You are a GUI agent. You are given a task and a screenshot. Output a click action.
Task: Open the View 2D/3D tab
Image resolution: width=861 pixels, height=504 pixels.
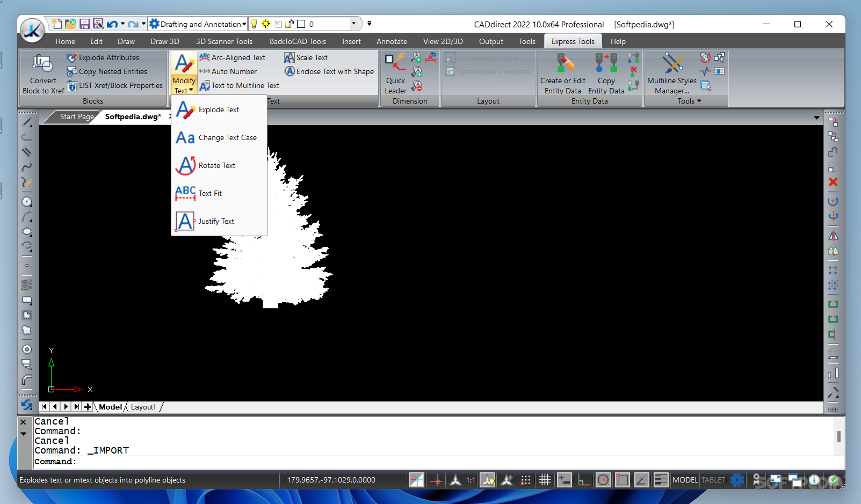click(443, 41)
